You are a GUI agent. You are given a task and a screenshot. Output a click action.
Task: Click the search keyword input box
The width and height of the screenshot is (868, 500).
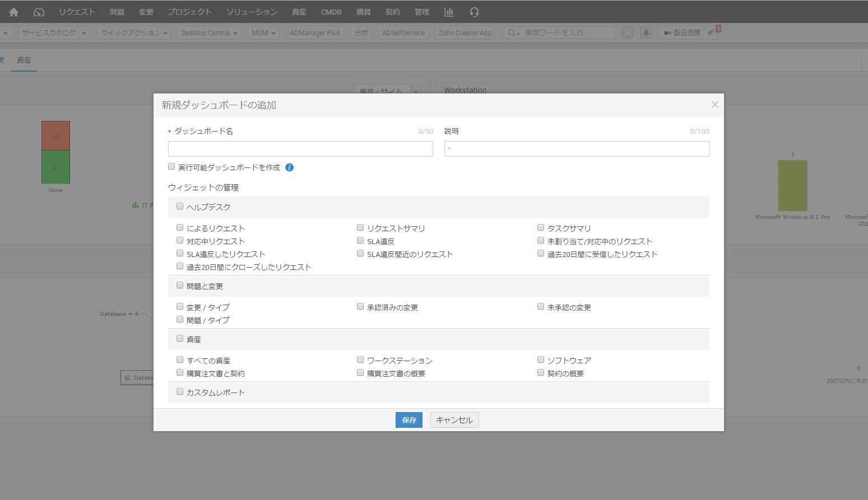(x=569, y=32)
